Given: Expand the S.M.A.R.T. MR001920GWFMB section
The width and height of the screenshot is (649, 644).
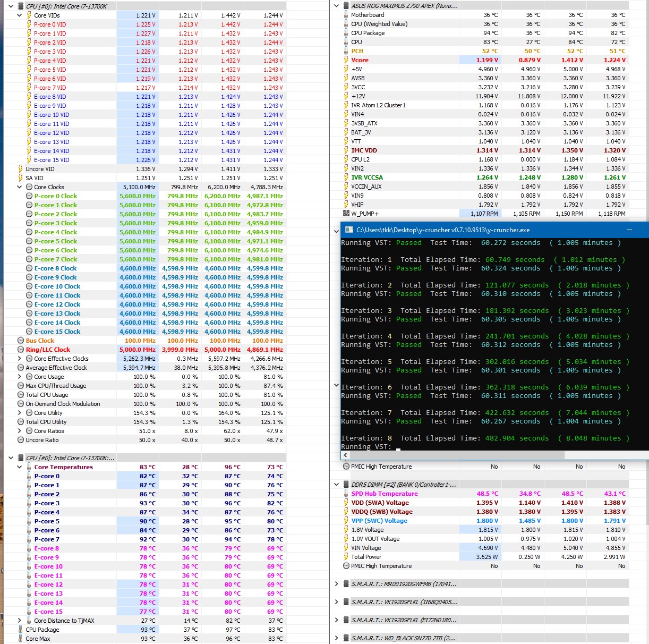Looking at the screenshot, I should coord(336,584).
